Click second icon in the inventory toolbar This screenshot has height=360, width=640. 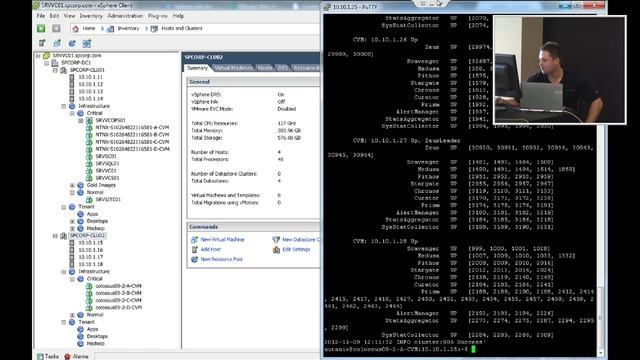(x=57, y=43)
